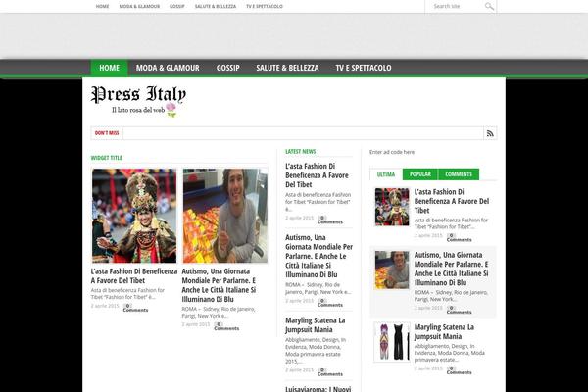The height and width of the screenshot is (392, 588).
Task: Click Comments link of Latest News Maryling
Action: pos(330,372)
